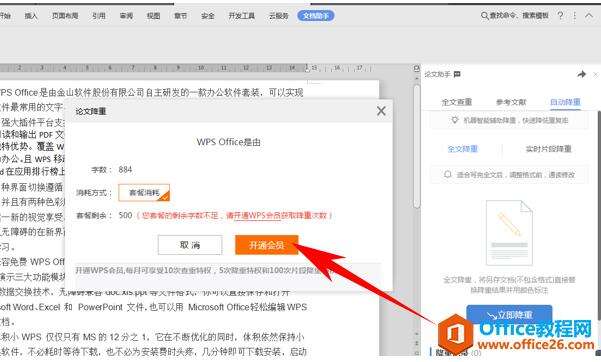Click the 字数 value 884
This screenshot has width=601, height=362.
coord(125,169)
